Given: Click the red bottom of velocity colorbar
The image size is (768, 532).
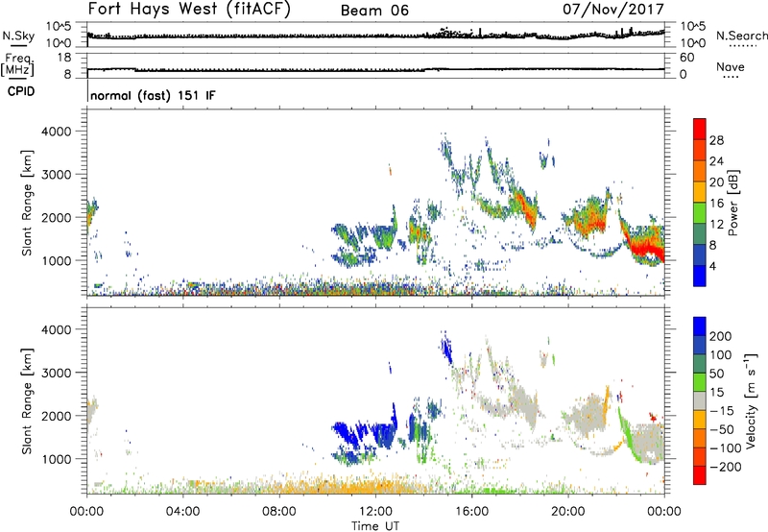Looking at the screenshot, I should (700, 475).
